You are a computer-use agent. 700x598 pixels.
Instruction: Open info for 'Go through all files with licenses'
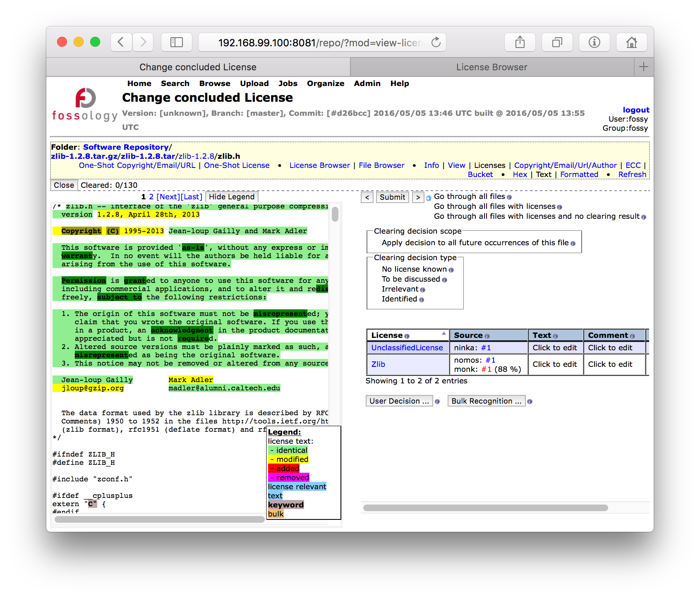point(560,208)
